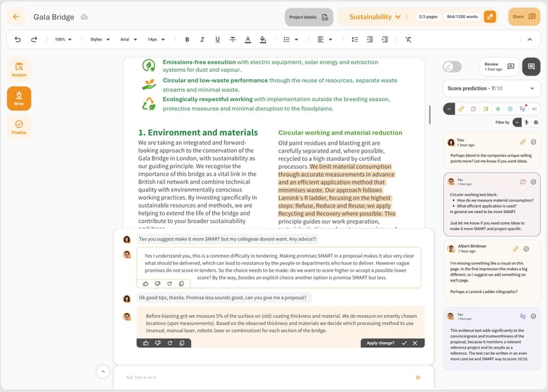
Task: Switch to the Write step
Action: click(x=19, y=98)
